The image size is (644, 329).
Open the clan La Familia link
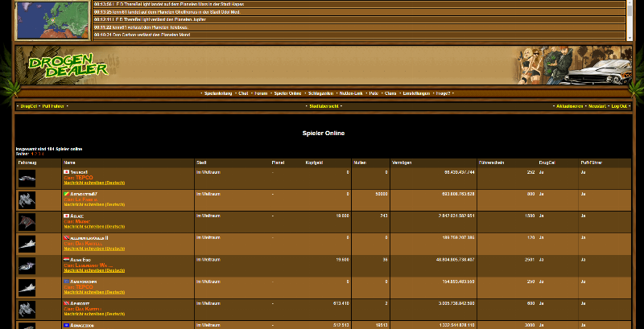(87, 199)
